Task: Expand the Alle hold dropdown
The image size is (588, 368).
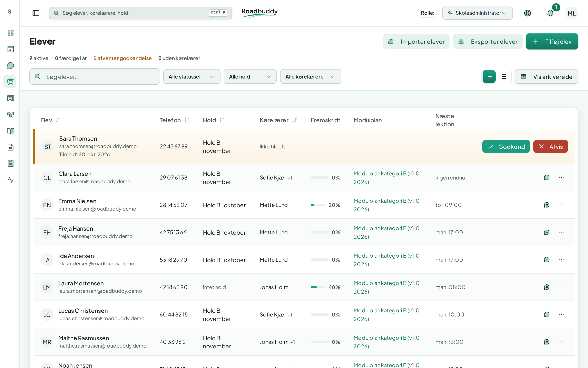Action: (x=250, y=77)
